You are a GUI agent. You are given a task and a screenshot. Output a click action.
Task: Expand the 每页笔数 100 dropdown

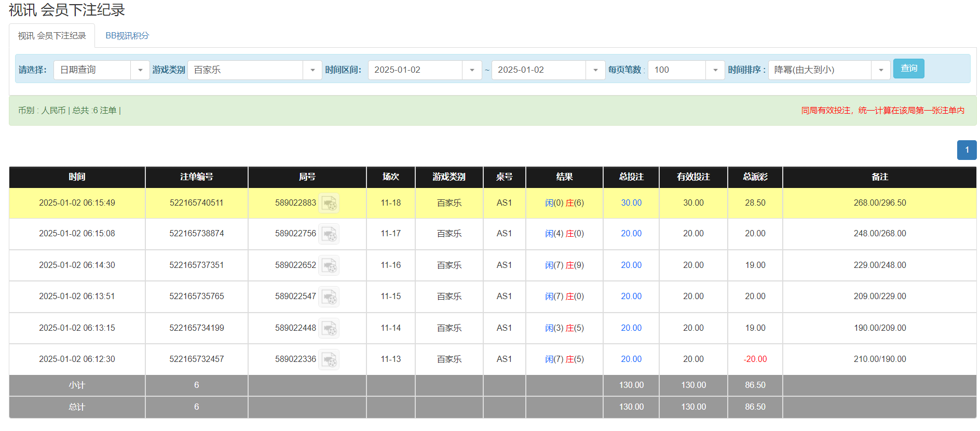pos(715,70)
